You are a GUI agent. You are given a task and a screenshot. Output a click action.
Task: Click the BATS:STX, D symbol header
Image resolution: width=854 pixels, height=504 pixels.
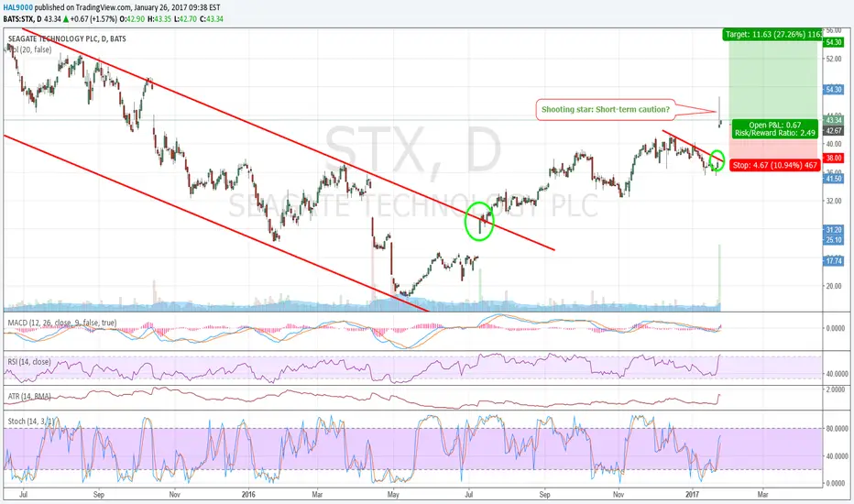(x=22, y=18)
